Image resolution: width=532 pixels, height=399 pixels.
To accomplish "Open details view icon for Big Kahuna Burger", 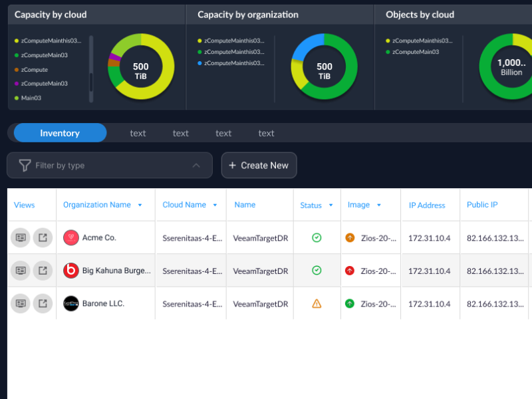I will tap(21, 271).
